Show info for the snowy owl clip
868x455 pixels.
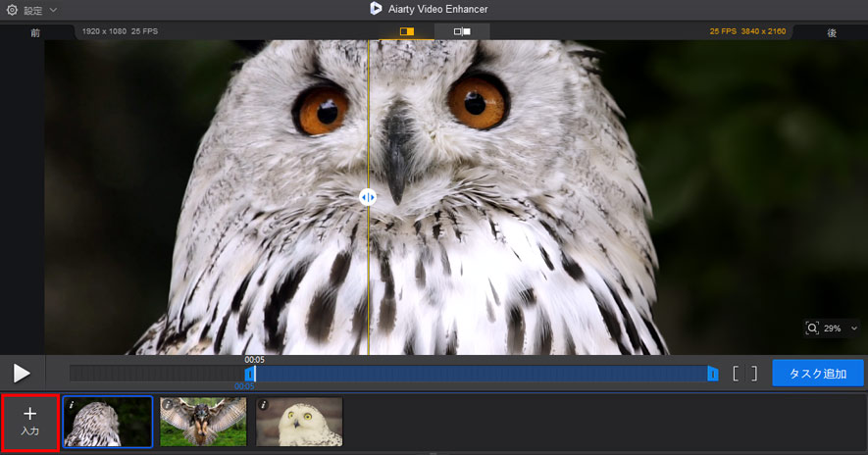click(x=264, y=405)
